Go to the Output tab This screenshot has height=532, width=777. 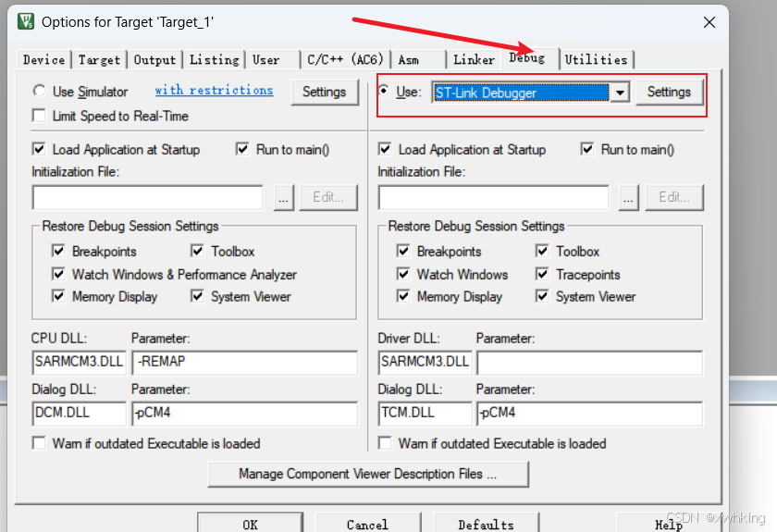click(x=154, y=60)
